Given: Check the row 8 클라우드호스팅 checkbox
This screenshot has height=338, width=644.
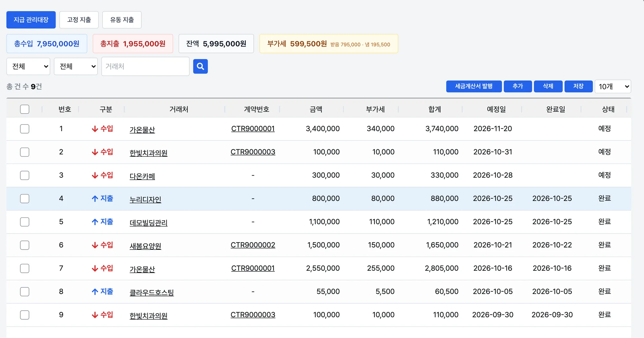Looking at the screenshot, I should tap(24, 292).
